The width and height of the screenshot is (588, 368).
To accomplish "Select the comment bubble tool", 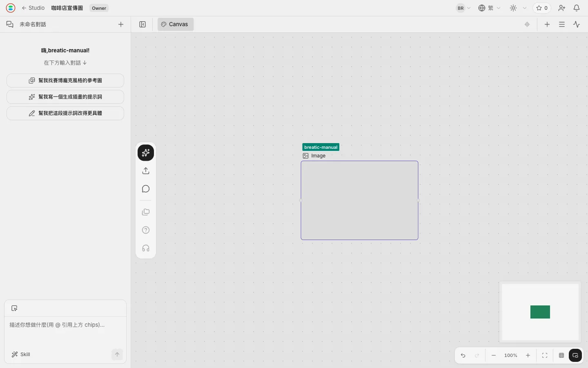I will pos(146,189).
